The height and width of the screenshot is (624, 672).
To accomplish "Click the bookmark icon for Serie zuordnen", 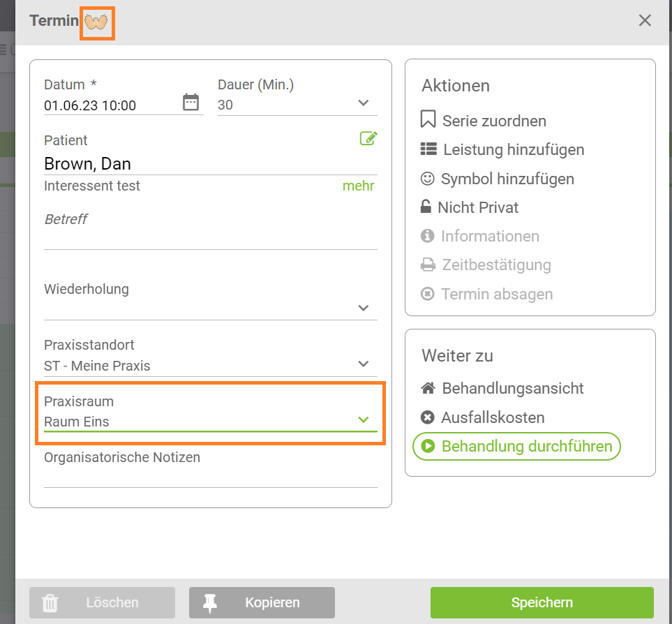I will click(x=428, y=119).
